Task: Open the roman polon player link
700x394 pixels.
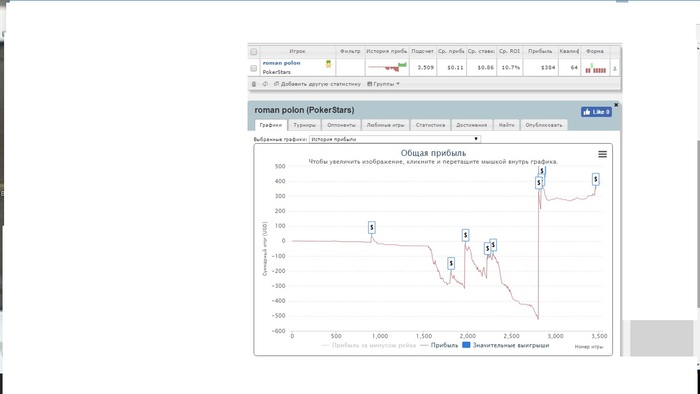Action: click(x=281, y=63)
